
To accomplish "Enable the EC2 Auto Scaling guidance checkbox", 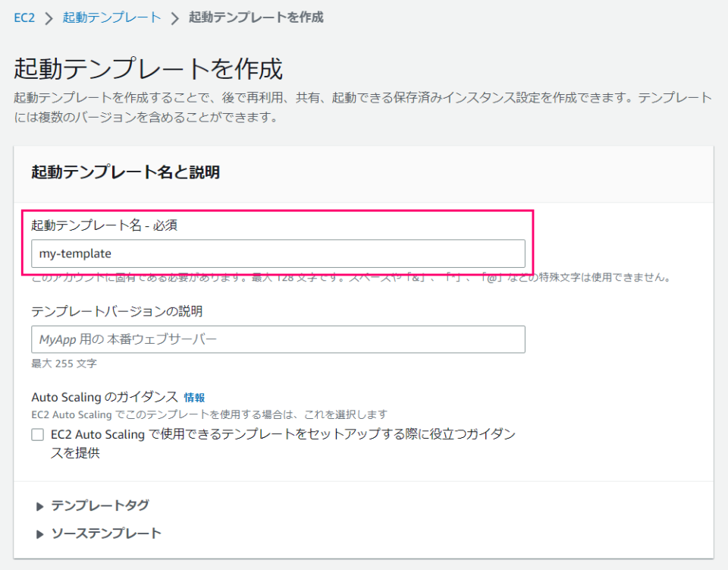I will click(x=36, y=434).
